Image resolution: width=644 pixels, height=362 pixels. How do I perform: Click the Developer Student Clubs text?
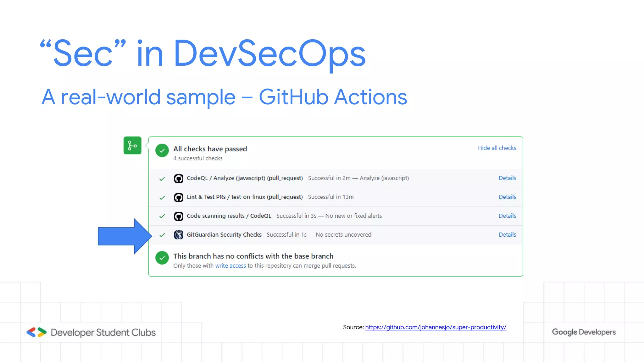(103, 332)
